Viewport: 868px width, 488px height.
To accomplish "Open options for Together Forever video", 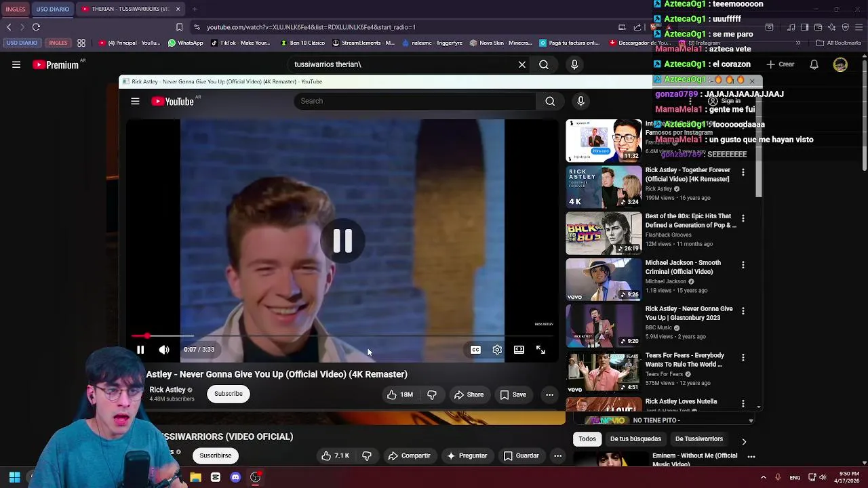I will pos(743,172).
